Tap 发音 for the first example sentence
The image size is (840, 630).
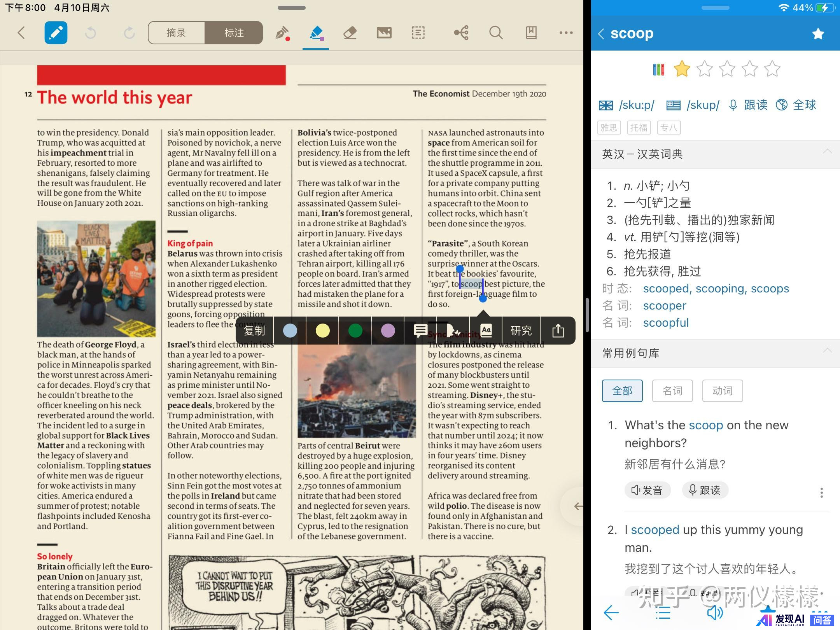tap(647, 490)
